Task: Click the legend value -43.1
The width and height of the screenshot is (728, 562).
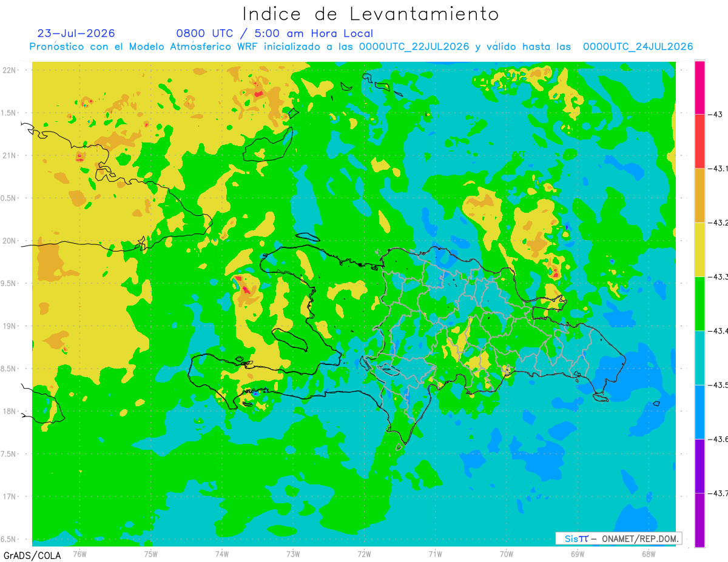Action: click(717, 169)
